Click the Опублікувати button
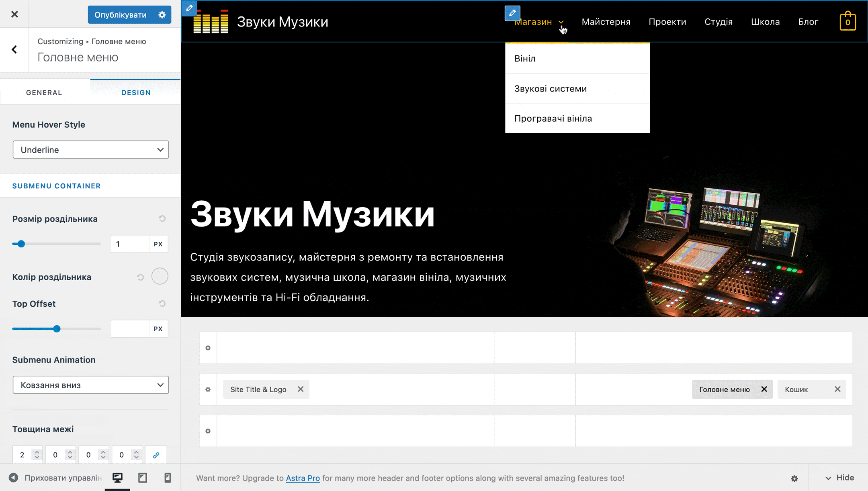868x491 pixels. [x=121, y=15]
